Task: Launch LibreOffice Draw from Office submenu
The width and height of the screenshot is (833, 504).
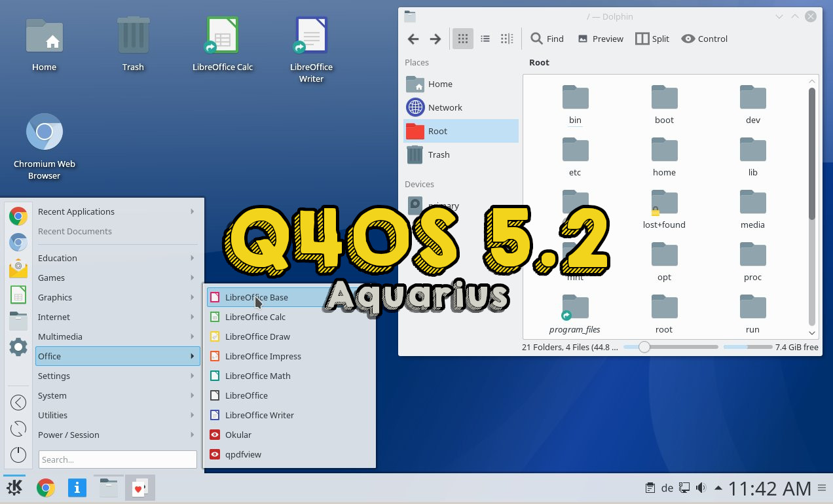Action: pos(290,336)
